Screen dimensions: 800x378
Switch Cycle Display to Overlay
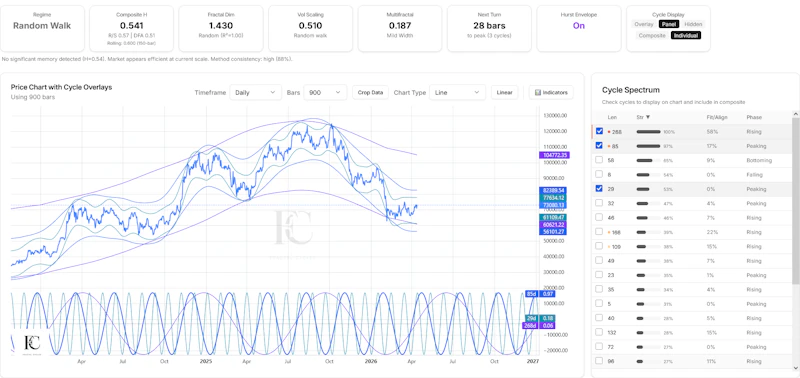(x=644, y=24)
